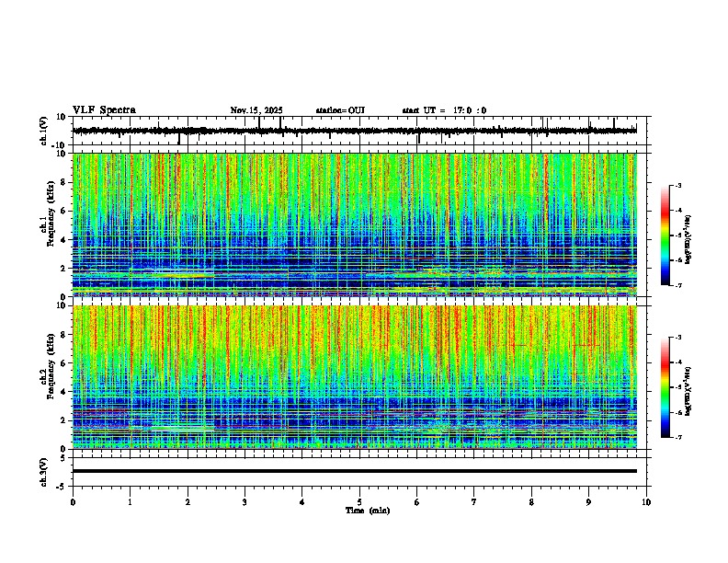The height and width of the screenshot is (563, 728).
Task: Click time axis tick label "0"
Action: 73,502
